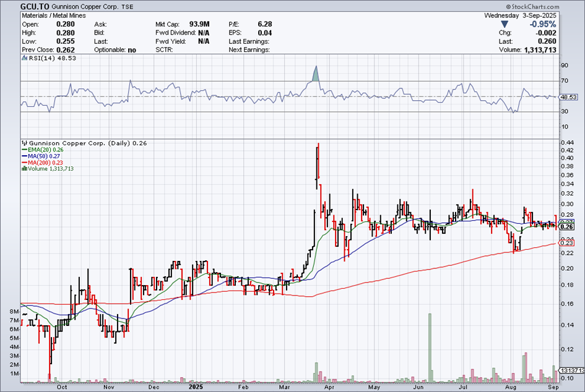The height and width of the screenshot is (392, 585).
Task: Click the MA(200) 0.23 legend text
Action: pyautogui.click(x=46, y=163)
